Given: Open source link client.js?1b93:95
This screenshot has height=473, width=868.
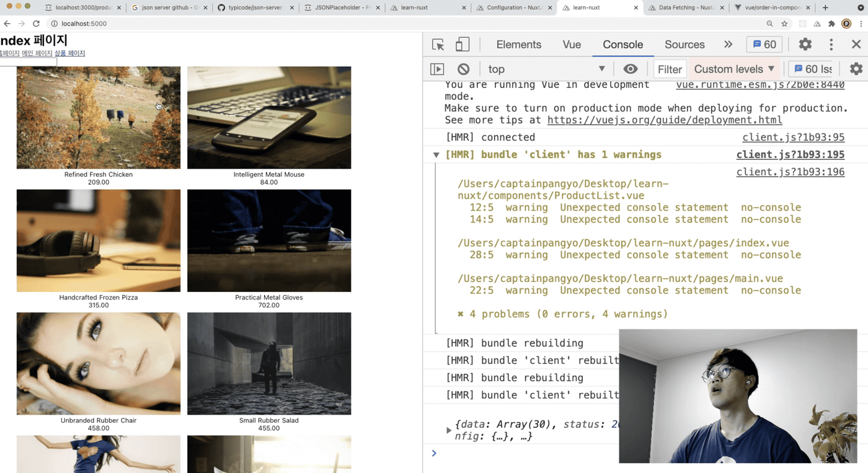Looking at the screenshot, I should [794, 138].
